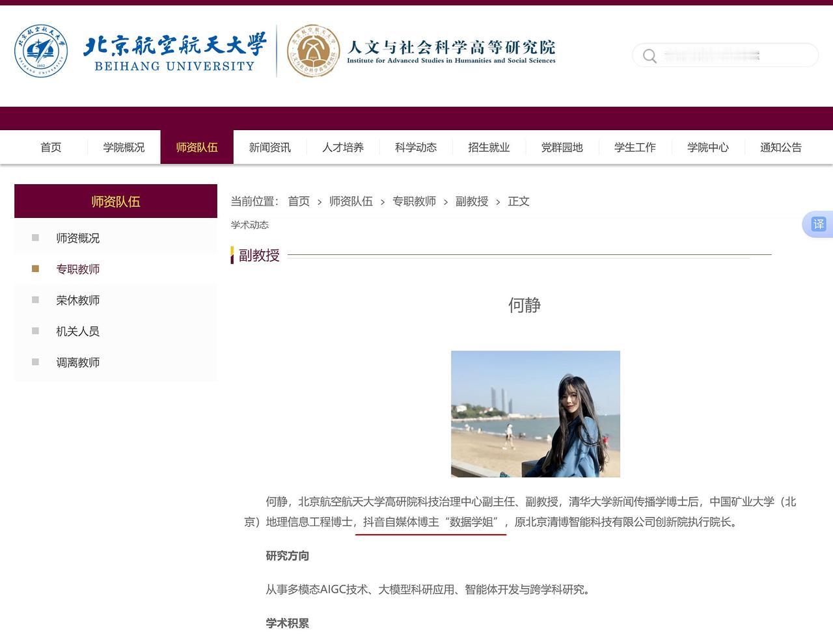Click the search magnifier icon

(x=649, y=56)
